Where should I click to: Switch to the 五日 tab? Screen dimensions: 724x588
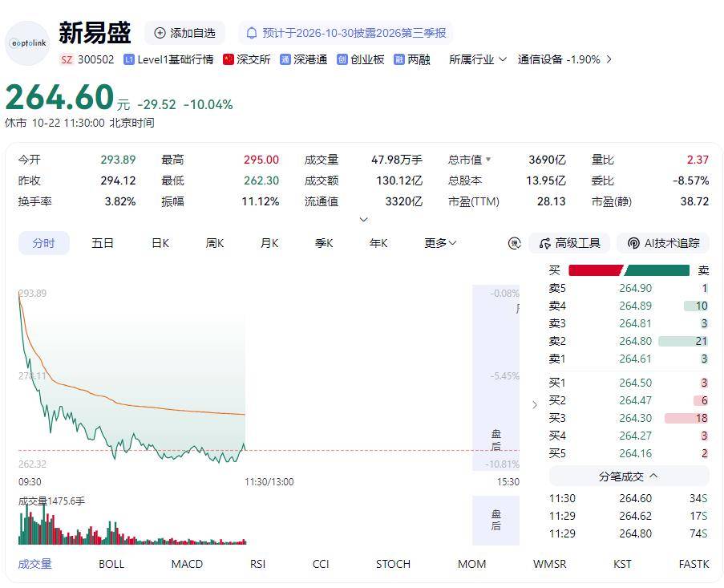102,243
